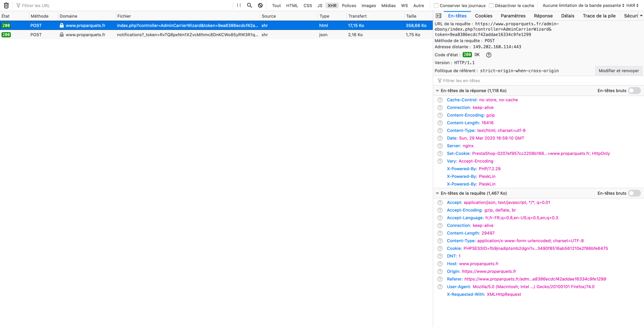Check Désactiver le cache option
644x327 pixels.
point(491,6)
